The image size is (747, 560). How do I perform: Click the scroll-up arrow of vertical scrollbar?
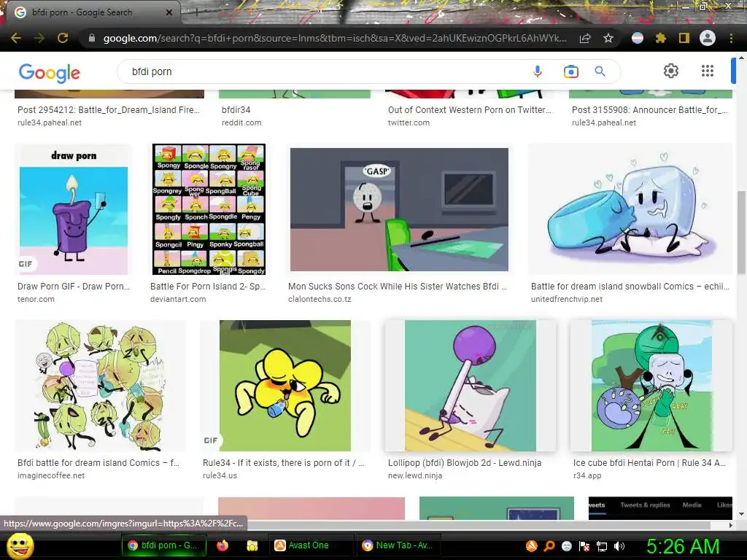tap(741, 57)
